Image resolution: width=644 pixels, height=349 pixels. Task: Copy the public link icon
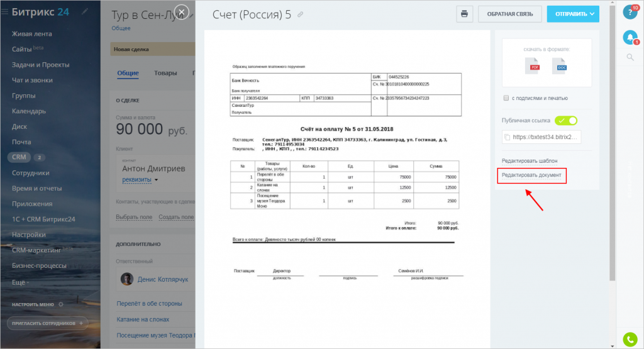[x=508, y=137]
